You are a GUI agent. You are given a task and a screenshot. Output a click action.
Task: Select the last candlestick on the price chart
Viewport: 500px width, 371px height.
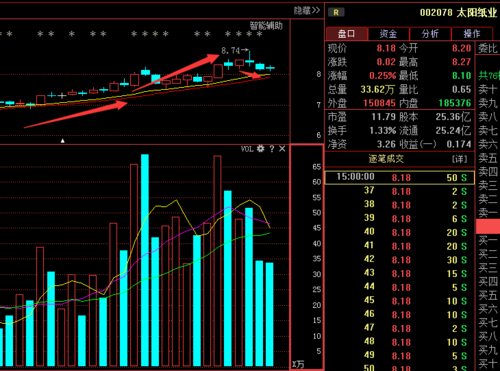click(270, 68)
